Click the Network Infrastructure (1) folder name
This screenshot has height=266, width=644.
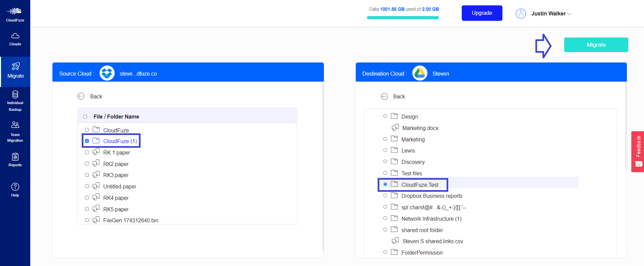point(431,219)
